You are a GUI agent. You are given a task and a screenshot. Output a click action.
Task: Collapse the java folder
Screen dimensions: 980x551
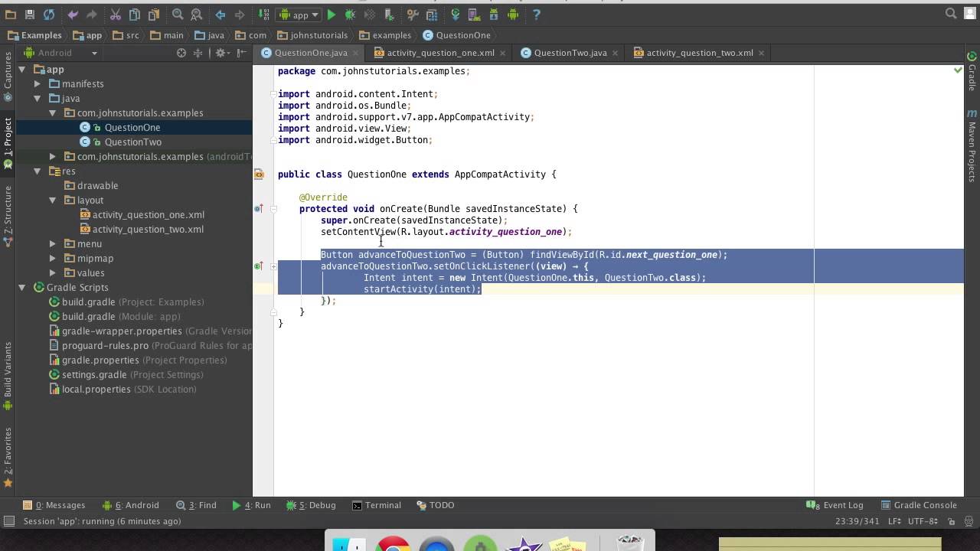pyautogui.click(x=37, y=98)
